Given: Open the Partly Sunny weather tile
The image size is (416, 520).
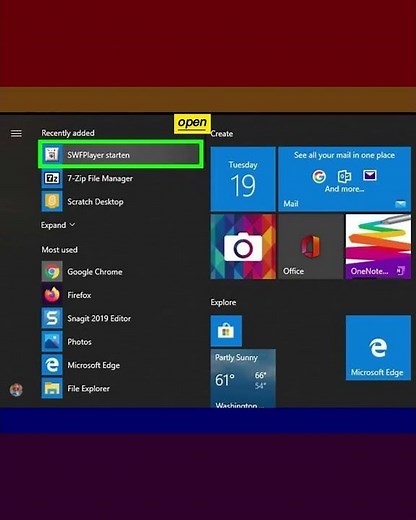Looking at the screenshot, I should [243, 378].
